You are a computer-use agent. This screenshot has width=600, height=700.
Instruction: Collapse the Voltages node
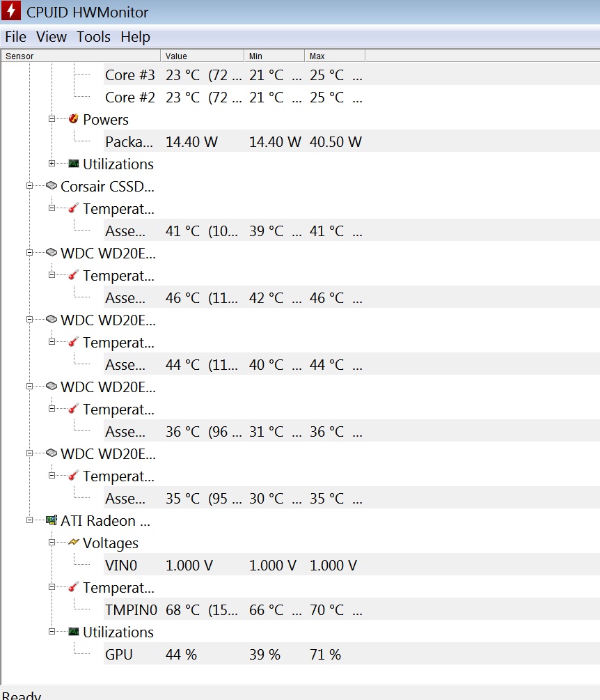click(x=52, y=543)
